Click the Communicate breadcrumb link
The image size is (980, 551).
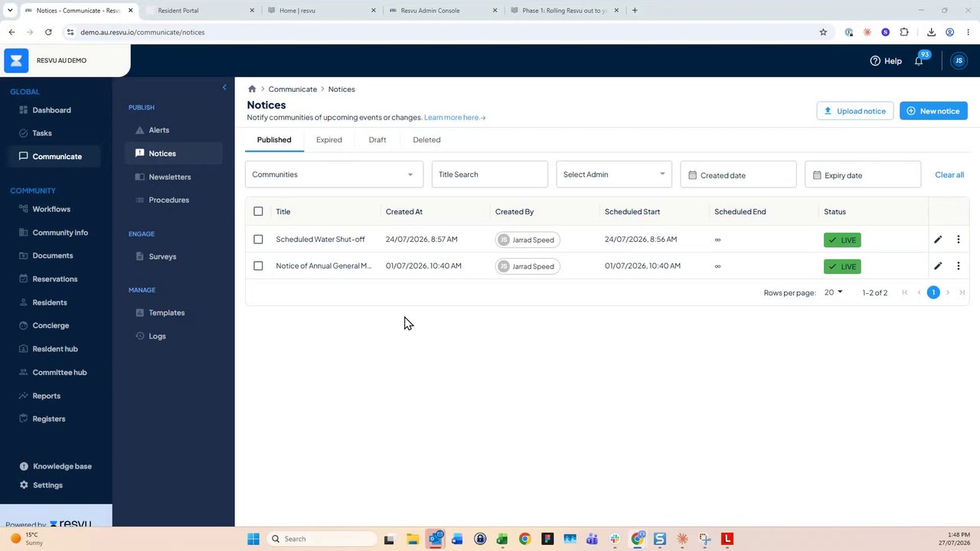pyautogui.click(x=292, y=89)
